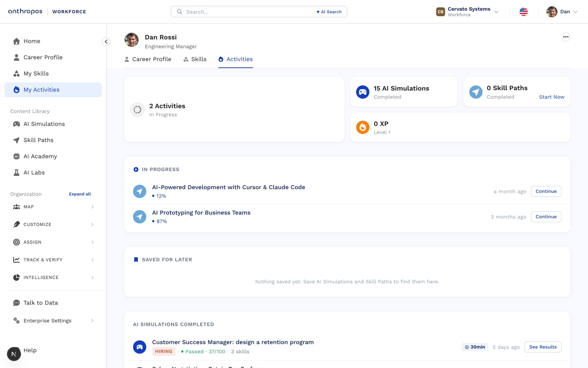Open the Dan user account dropdown
The image size is (588, 368).
click(562, 12)
